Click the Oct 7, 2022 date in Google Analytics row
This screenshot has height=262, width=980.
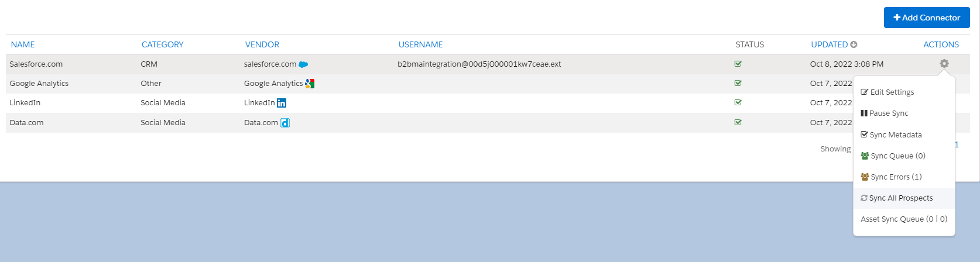[x=831, y=84]
